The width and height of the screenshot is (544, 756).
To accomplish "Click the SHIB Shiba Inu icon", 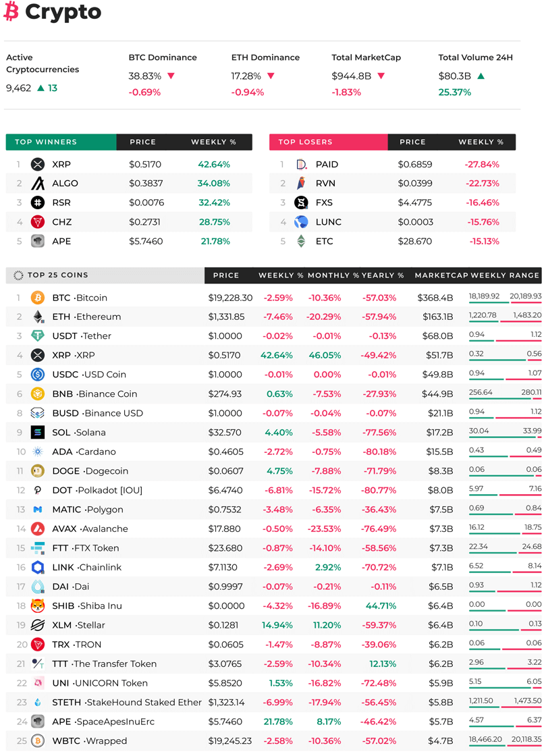I will pyautogui.click(x=38, y=605).
